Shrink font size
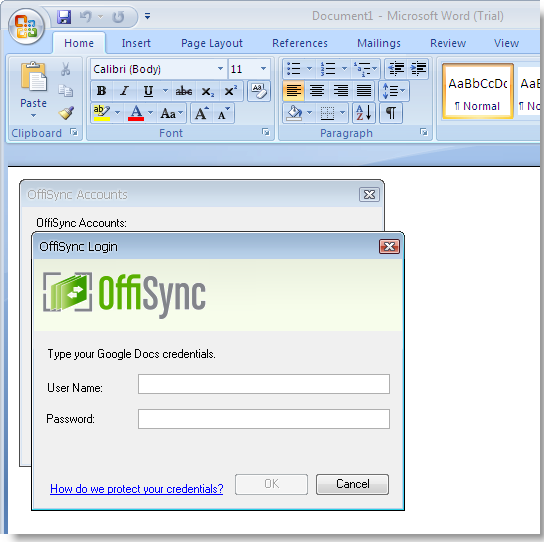This screenshot has height=542, width=544. click(224, 113)
